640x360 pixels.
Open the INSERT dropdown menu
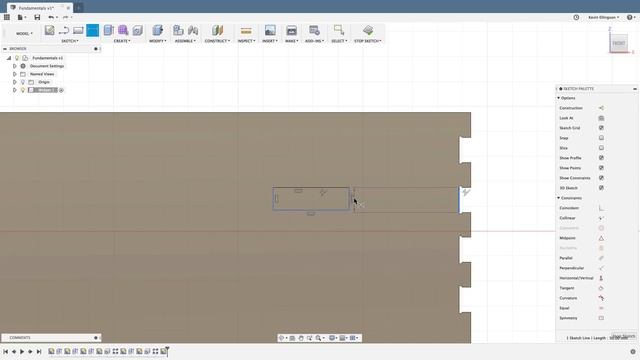pos(270,41)
